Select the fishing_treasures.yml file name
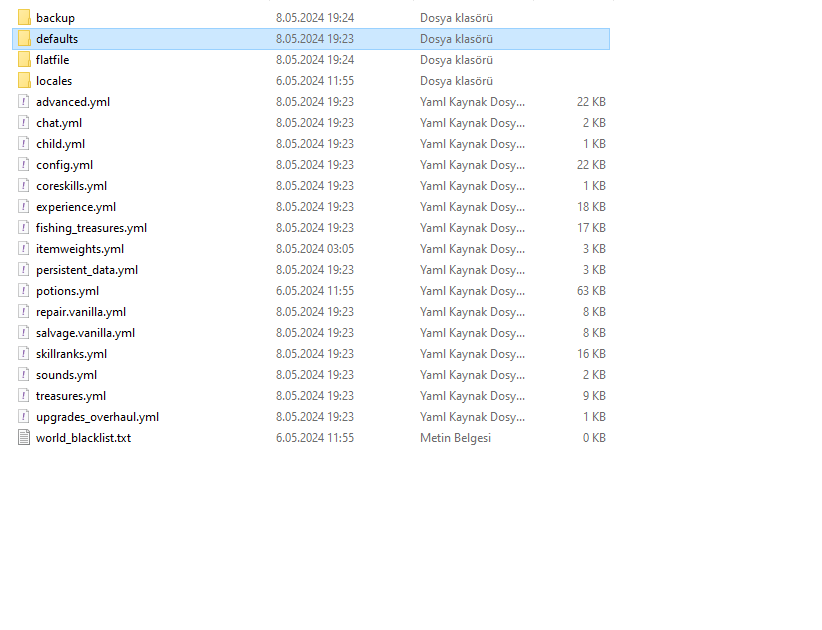 tap(91, 228)
